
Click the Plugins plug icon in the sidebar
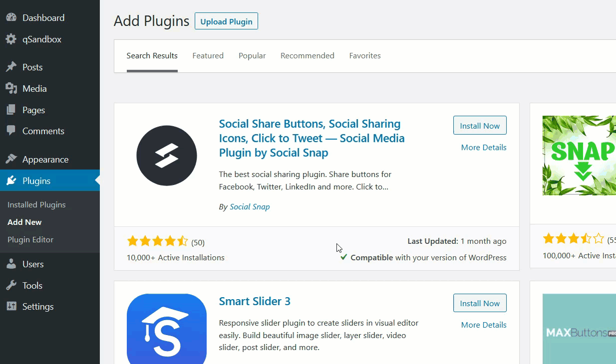[x=12, y=180]
